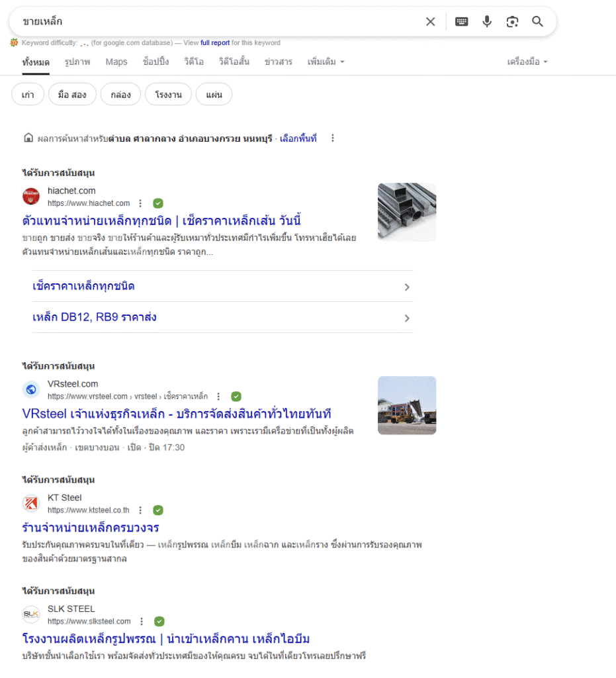Open KT Steel ร้านจำหน่ายเหล็กครบวงจร ad title
This screenshot has height=678, width=616.
click(x=91, y=528)
